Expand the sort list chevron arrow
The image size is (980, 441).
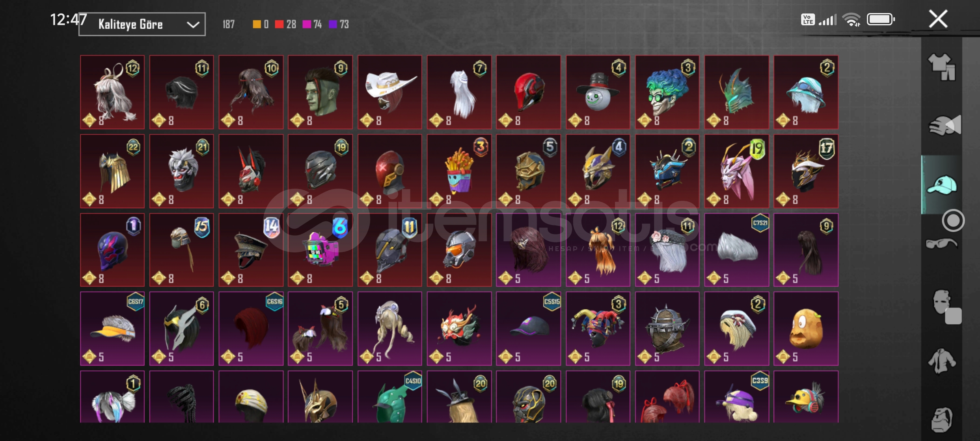click(x=193, y=24)
